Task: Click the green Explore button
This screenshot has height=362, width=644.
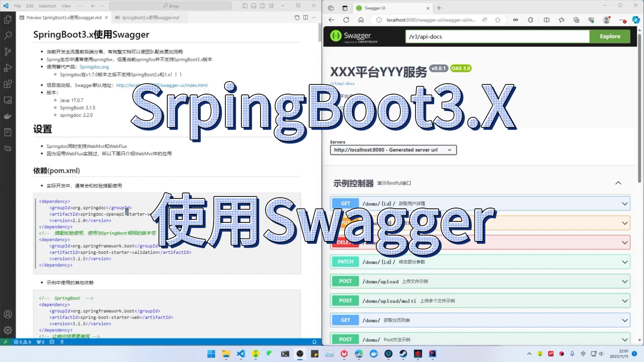Action: point(610,36)
